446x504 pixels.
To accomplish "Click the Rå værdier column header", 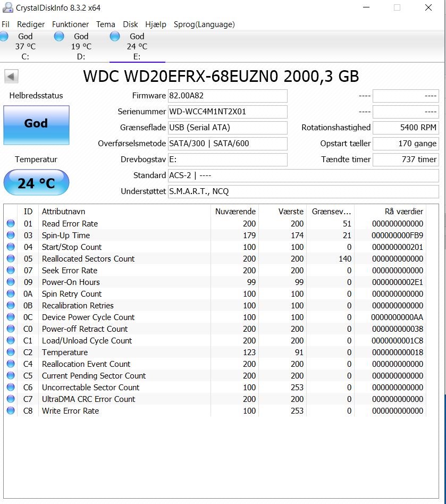I will pos(390,212).
